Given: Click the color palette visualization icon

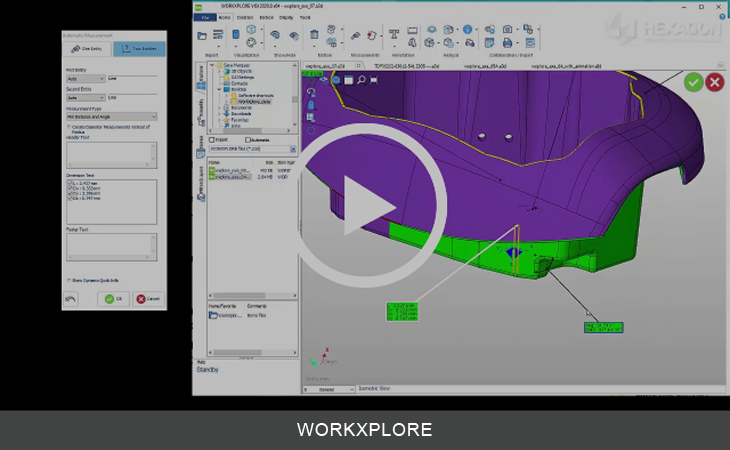Looking at the screenshot, I should click(x=251, y=43).
